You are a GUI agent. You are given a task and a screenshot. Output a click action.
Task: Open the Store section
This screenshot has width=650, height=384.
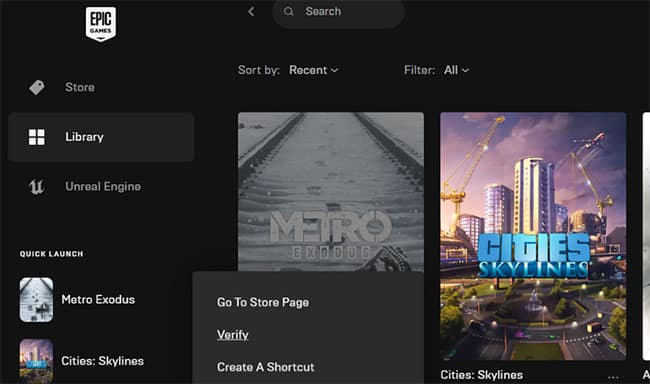click(x=80, y=87)
